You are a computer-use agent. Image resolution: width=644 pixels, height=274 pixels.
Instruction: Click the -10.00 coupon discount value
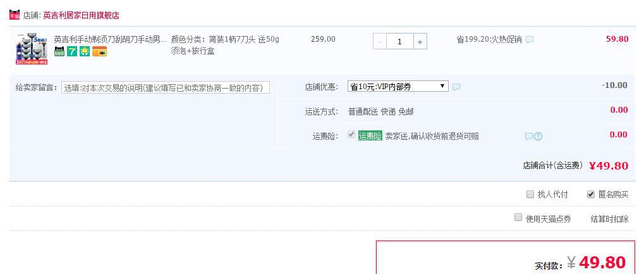point(614,85)
